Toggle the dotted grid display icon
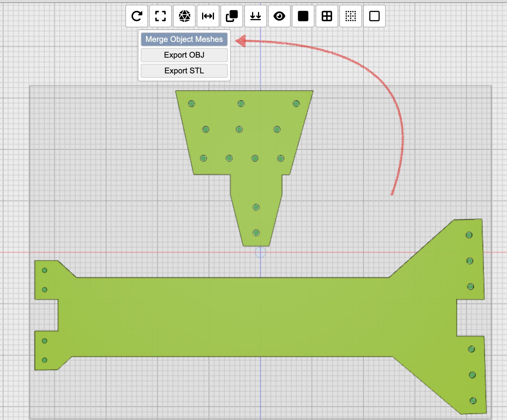This screenshot has height=420, width=507. click(351, 16)
